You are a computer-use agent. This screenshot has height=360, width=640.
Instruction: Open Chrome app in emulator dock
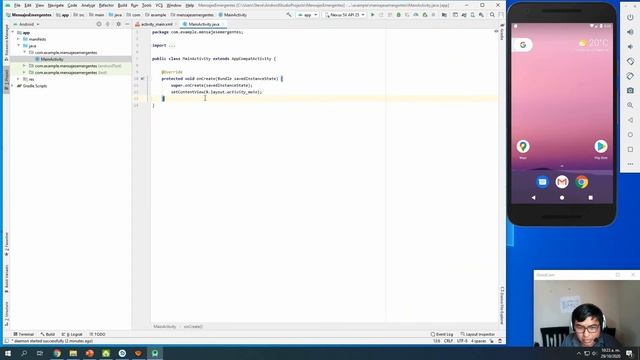[x=582, y=182]
